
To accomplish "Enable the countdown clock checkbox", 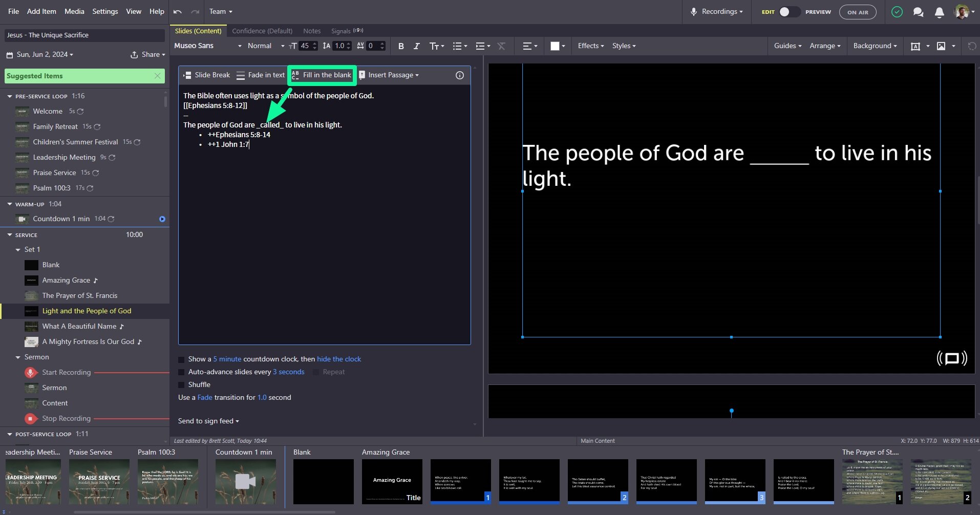I will pyautogui.click(x=181, y=359).
